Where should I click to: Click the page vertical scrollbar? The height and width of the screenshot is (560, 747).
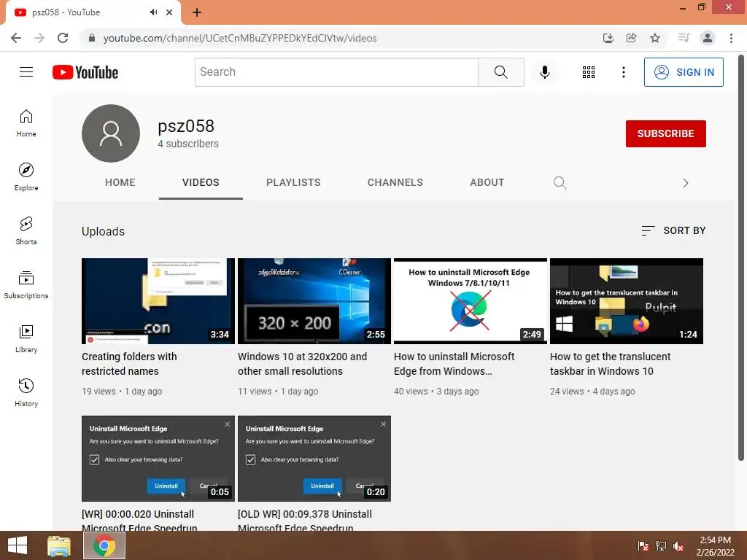point(741,257)
